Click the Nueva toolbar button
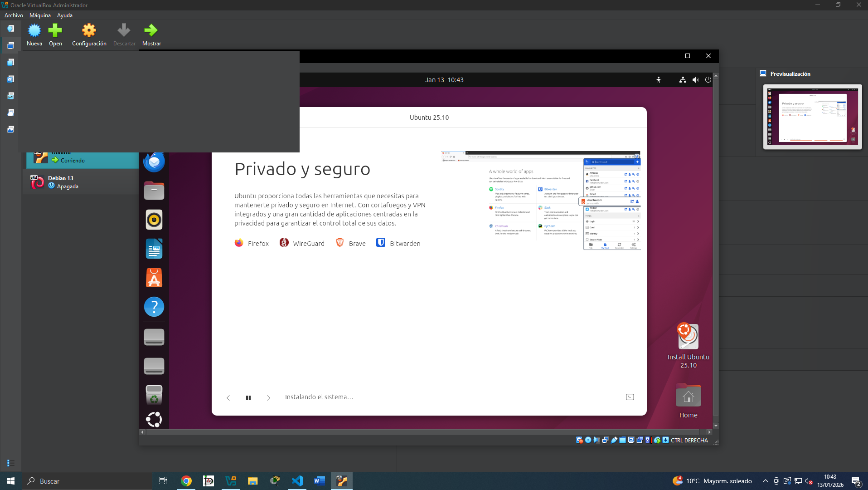Viewport: 868px width, 490px height. 34,35
